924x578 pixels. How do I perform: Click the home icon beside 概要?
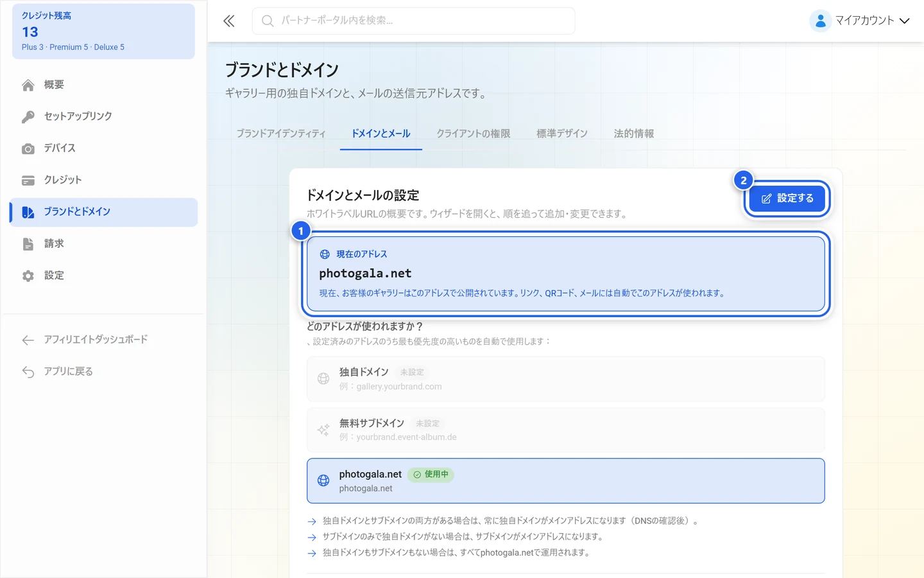click(x=28, y=85)
